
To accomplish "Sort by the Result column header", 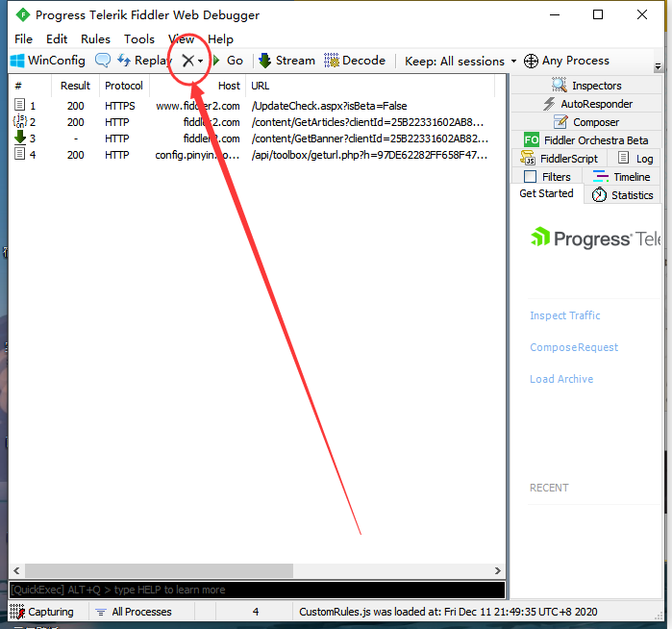I will (75, 86).
